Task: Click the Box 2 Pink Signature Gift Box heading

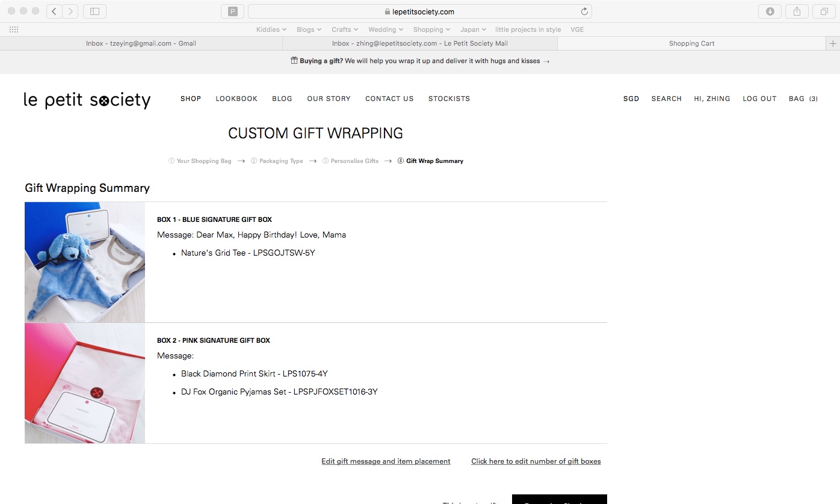Action: (x=214, y=340)
